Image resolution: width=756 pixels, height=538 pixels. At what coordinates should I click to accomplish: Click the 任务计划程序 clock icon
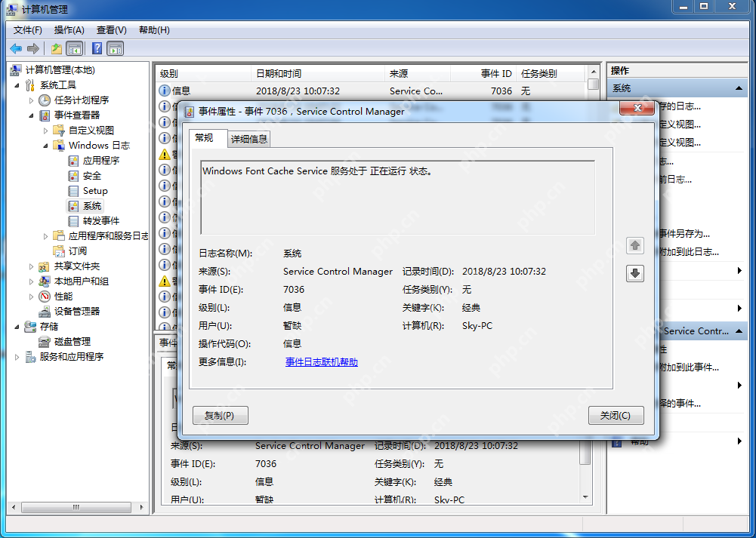click(45, 100)
